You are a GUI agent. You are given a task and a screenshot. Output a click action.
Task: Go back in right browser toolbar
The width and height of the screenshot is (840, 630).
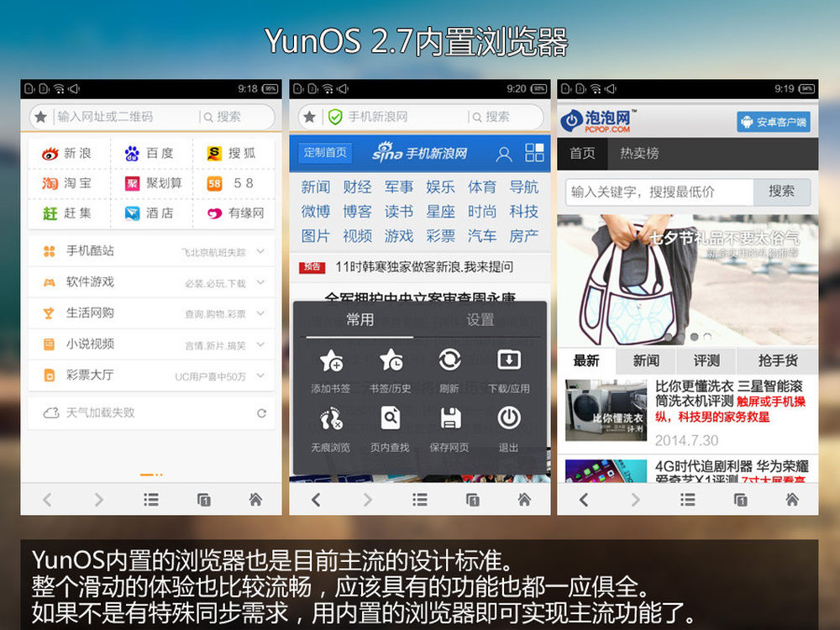[x=584, y=500]
